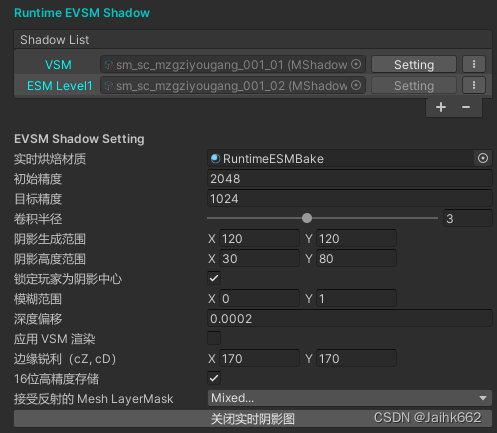Click 接受反射的 Mesh LayerMask label

[94, 399]
